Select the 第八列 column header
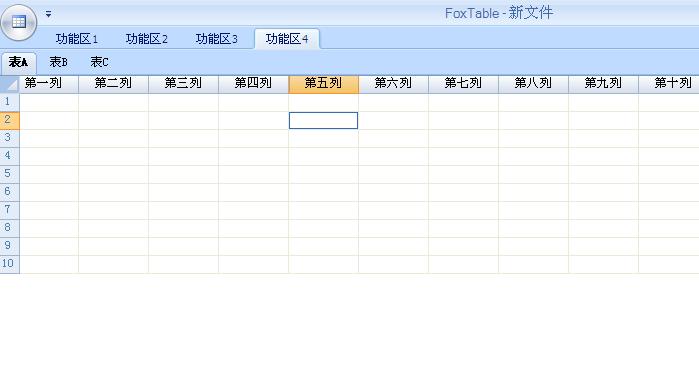 533,84
